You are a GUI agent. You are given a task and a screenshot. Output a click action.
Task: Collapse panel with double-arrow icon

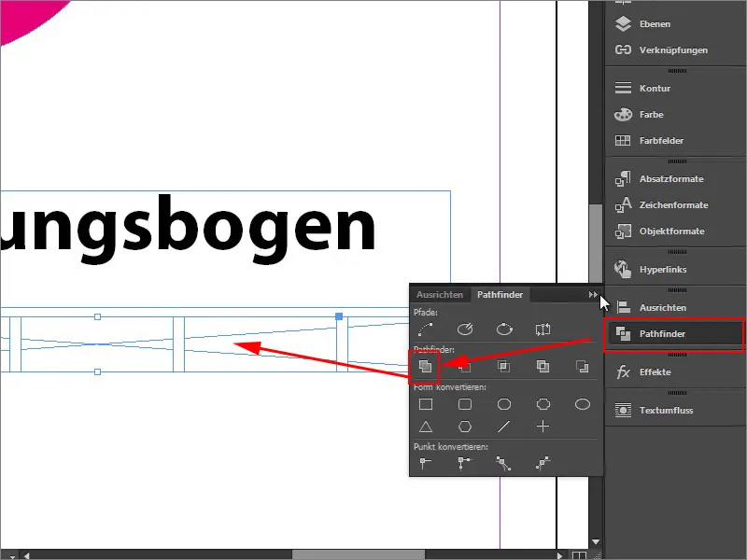592,295
